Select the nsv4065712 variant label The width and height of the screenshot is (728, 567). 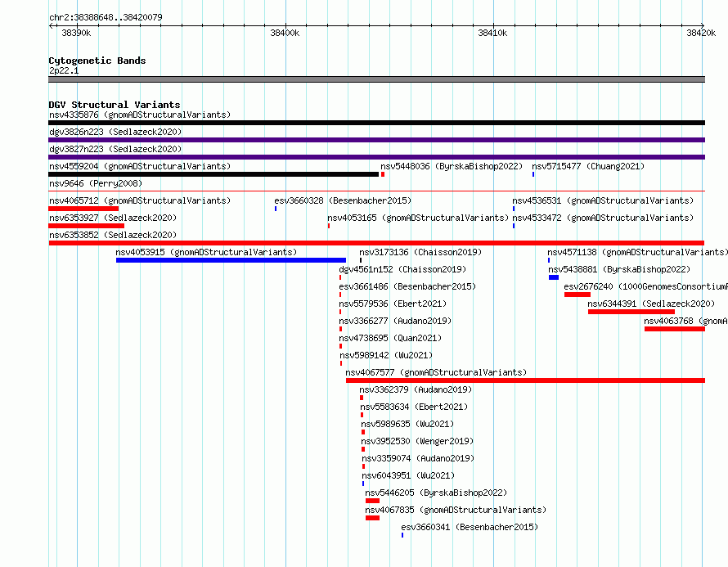[x=140, y=200]
